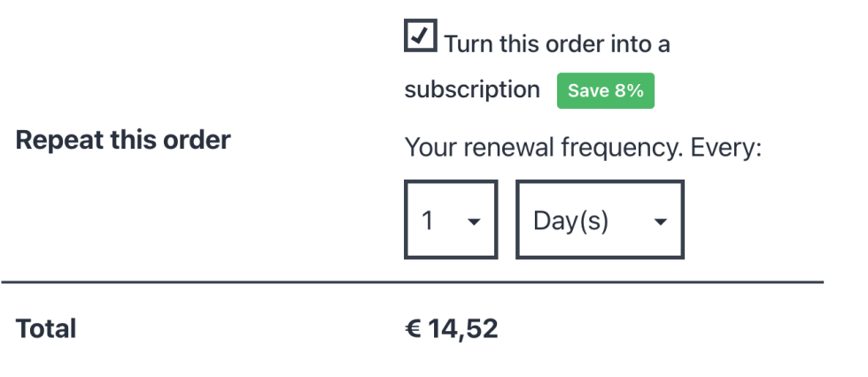This screenshot has width=868, height=377.
Task: Click the word 'Repeat' in the left heading
Action: 55,140
